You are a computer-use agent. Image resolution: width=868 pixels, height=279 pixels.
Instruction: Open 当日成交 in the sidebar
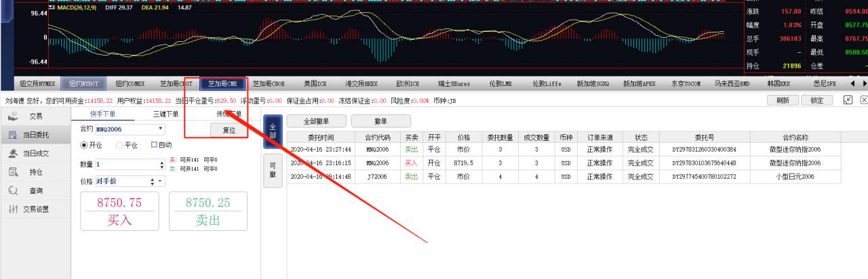pos(35,154)
